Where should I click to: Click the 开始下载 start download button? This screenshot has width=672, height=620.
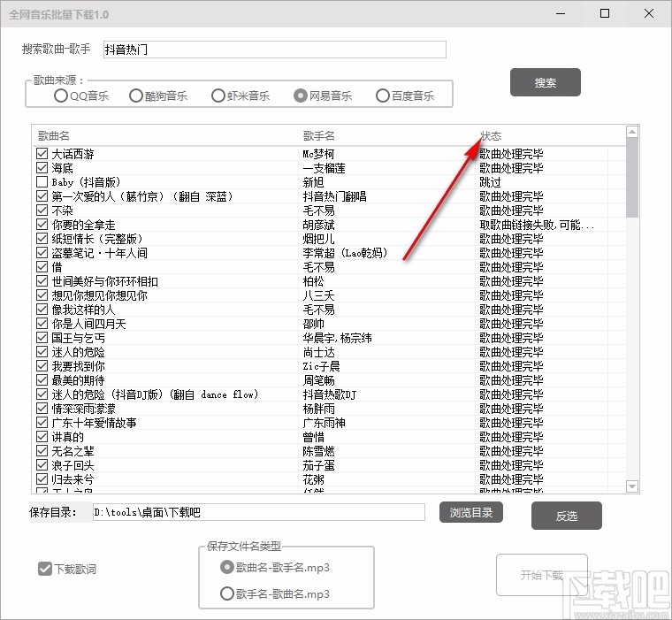pos(542,575)
